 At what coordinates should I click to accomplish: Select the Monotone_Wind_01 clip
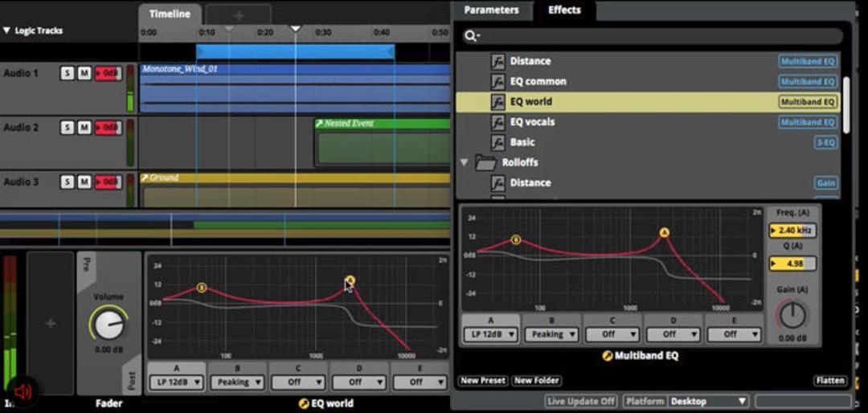point(294,88)
